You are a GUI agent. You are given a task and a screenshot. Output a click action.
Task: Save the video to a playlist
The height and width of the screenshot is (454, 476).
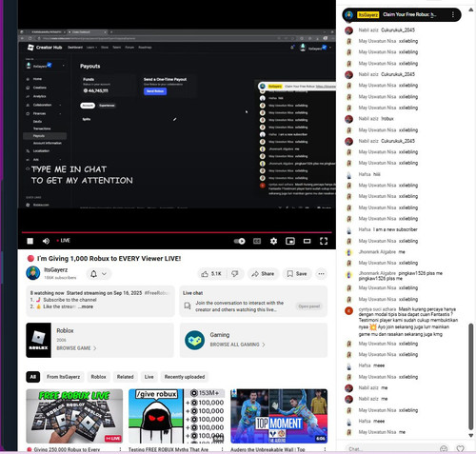297,274
